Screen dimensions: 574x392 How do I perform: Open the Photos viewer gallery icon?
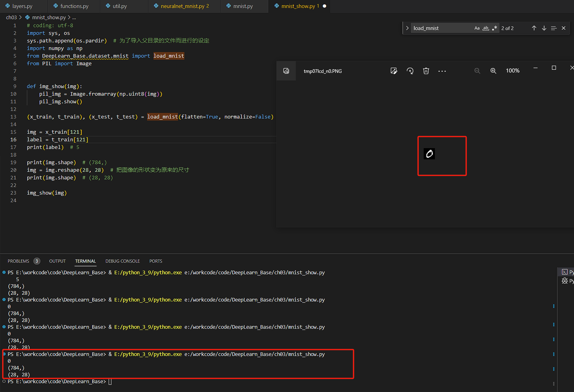coord(286,71)
